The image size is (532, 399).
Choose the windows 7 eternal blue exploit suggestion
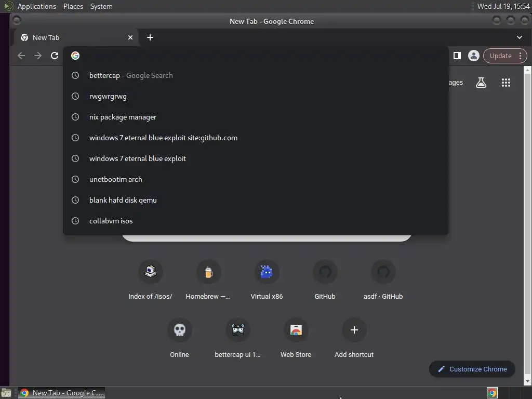pos(256,158)
